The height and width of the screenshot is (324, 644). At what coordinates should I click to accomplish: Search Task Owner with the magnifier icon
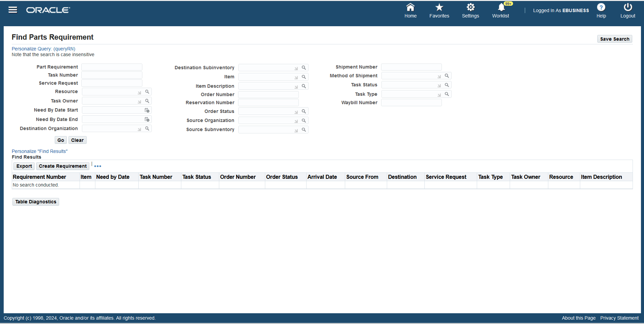click(x=147, y=100)
